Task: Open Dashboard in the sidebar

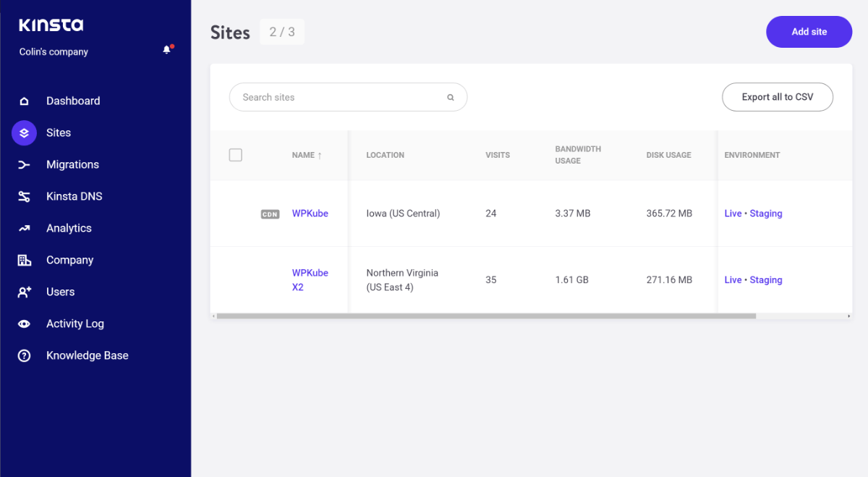Action: click(x=73, y=101)
